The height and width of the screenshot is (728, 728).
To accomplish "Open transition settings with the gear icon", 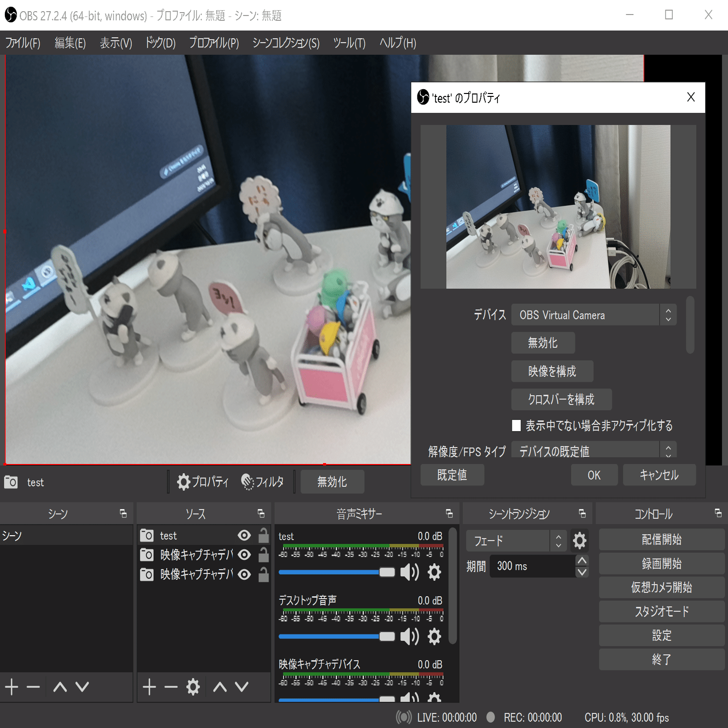I will (579, 541).
